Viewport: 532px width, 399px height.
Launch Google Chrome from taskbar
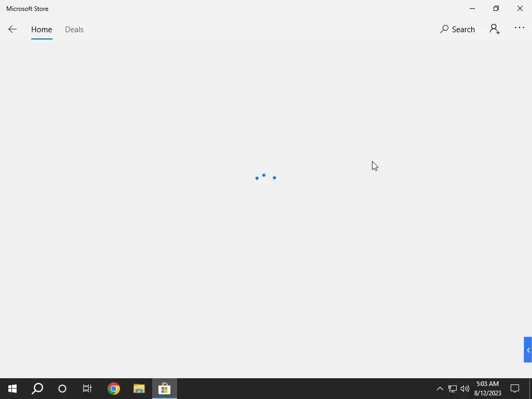[114, 389]
